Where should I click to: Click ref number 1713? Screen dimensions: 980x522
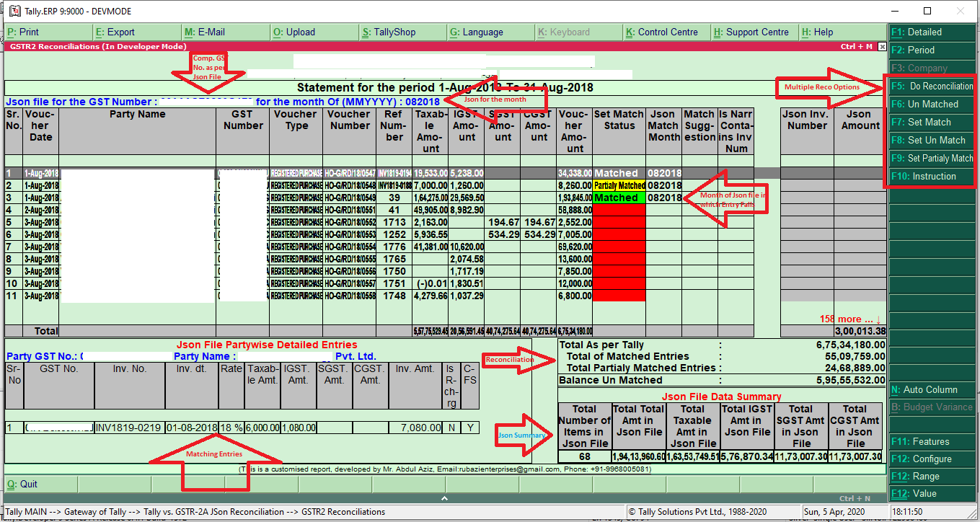pos(394,222)
